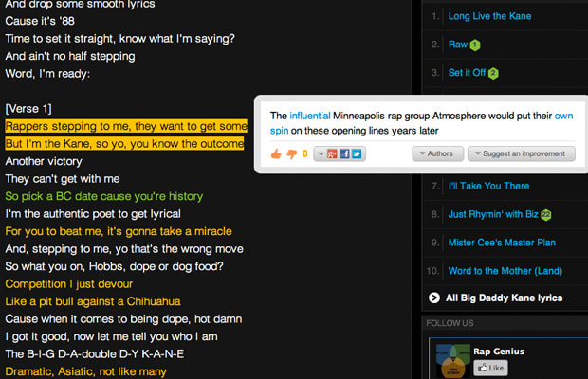This screenshot has width=588, height=379.
Task: Click lyric 'Cause it's '88'
Action: pyautogui.click(x=40, y=21)
